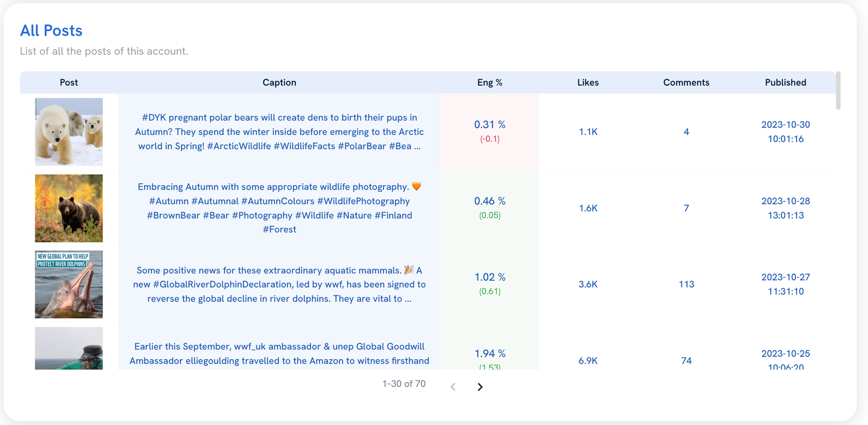Select the polar bear dens caption
The width and height of the screenshot is (868, 425).
pos(279,132)
